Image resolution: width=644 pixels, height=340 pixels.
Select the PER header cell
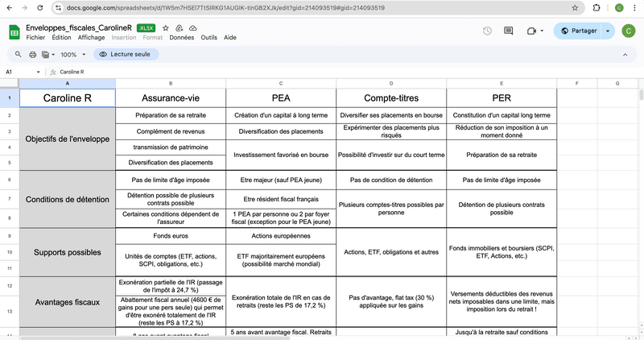(502, 98)
